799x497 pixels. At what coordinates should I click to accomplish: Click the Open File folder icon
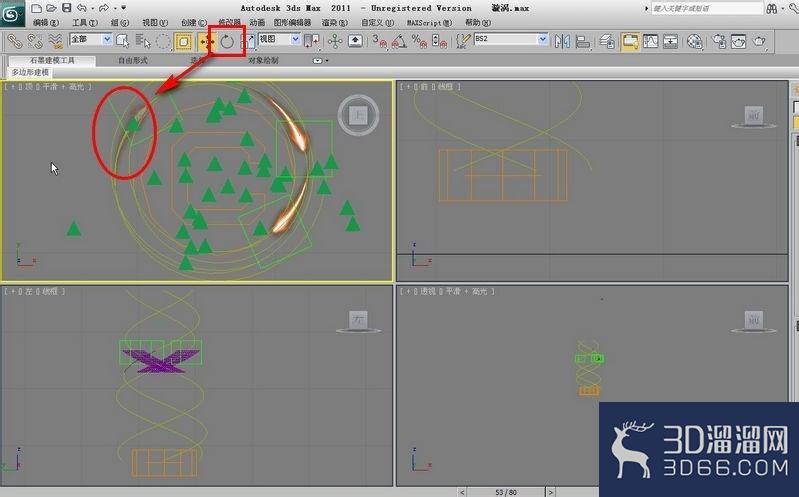(51, 8)
